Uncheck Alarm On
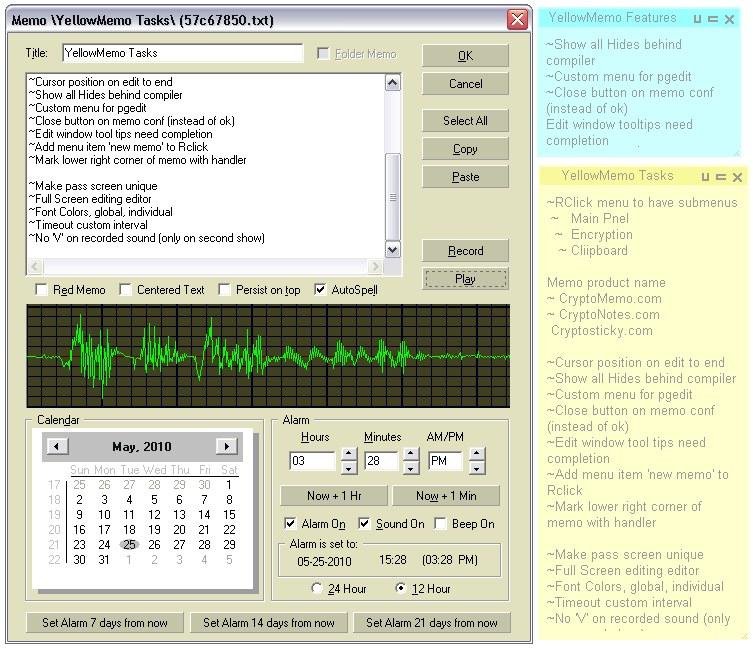Image resolution: width=753 pixels, height=650 pixels. 290,523
